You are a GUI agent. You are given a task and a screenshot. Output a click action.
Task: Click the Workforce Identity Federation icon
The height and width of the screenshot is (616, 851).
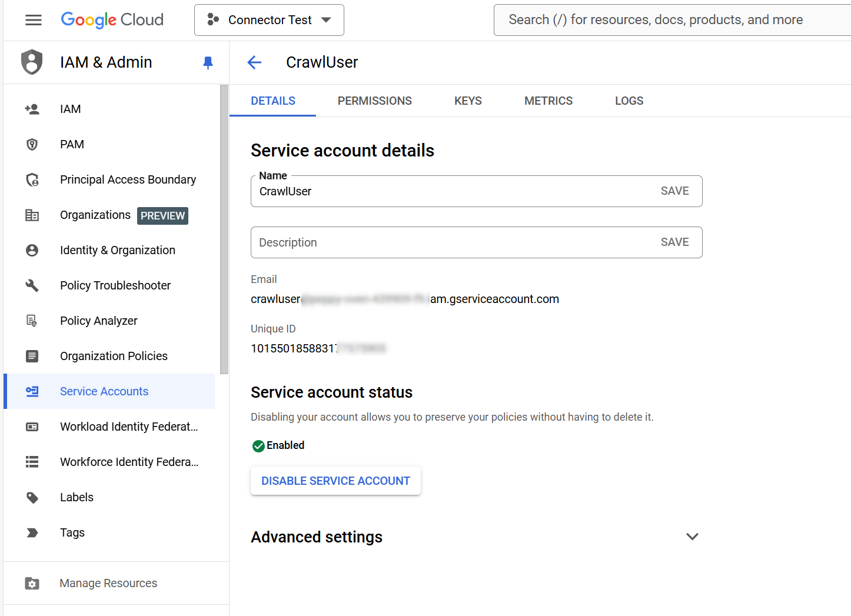(32, 462)
